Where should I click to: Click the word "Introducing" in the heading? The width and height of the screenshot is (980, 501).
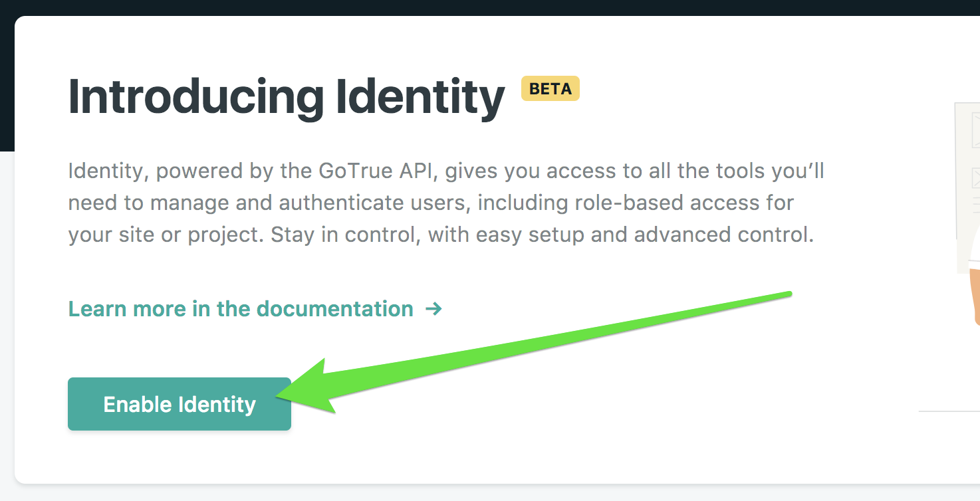click(x=195, y=97)
